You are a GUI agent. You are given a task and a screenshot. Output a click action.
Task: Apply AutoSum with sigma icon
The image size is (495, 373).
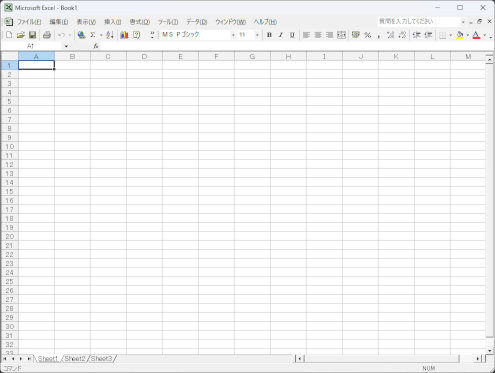point(93,35)
